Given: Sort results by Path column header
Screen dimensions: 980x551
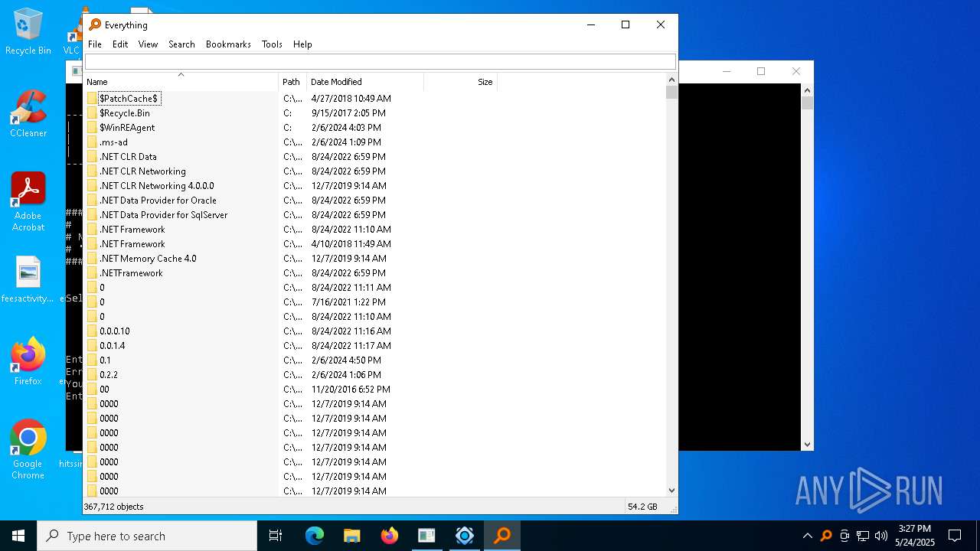Looking at the screenshot, I should pyautogui.click(x=292, y=82).
